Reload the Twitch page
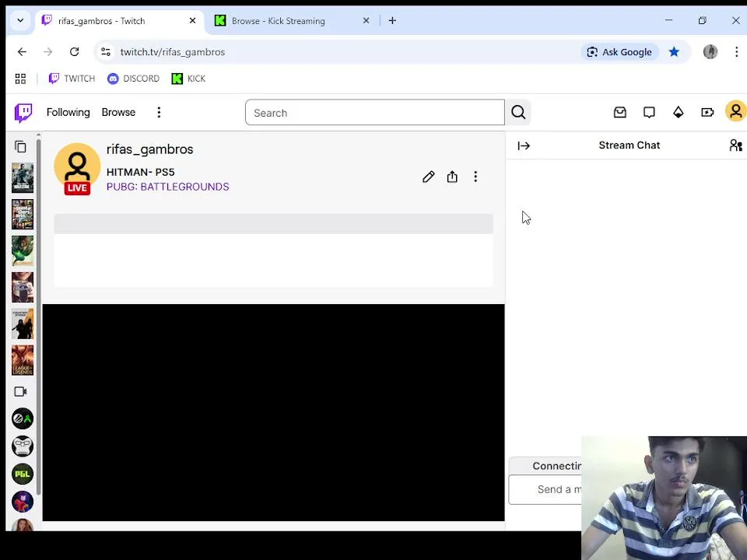This screenshot has width=747, height=560. click(75, 52)
